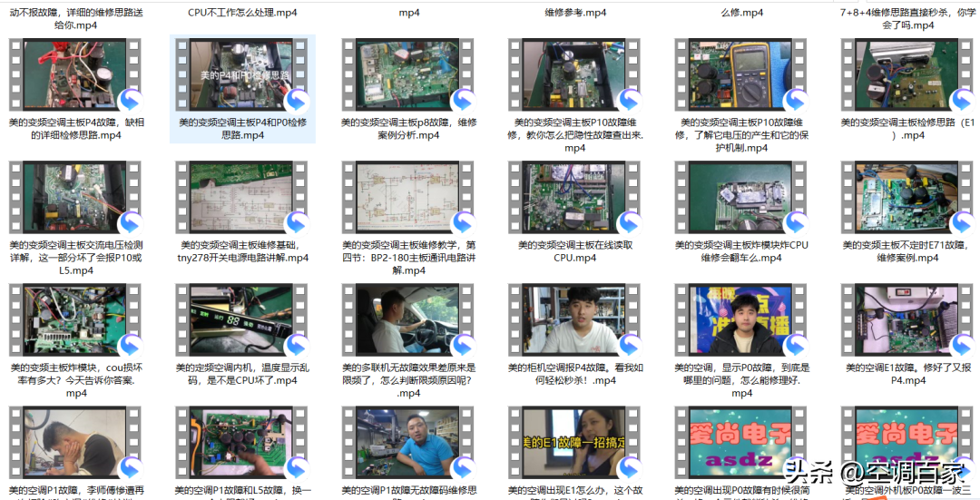Click file name 美的变频主板不定时E71故障，维修案例.mp4

tap(907, 251)
